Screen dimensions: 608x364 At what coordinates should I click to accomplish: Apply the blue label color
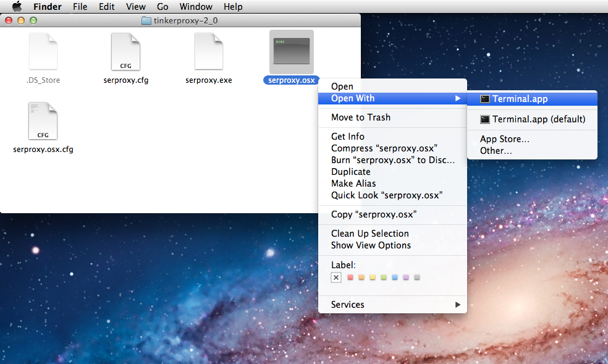point(395,277)
